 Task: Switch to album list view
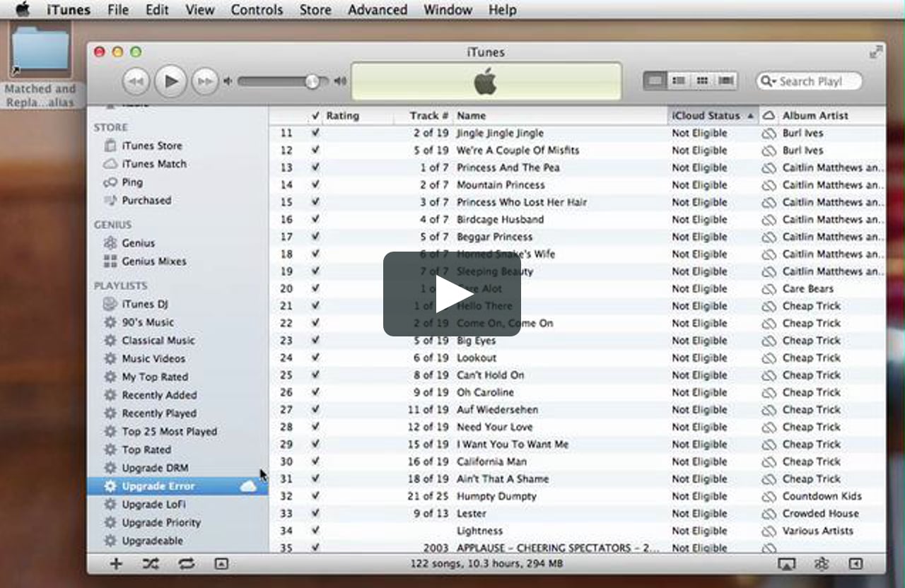point(679,81)
